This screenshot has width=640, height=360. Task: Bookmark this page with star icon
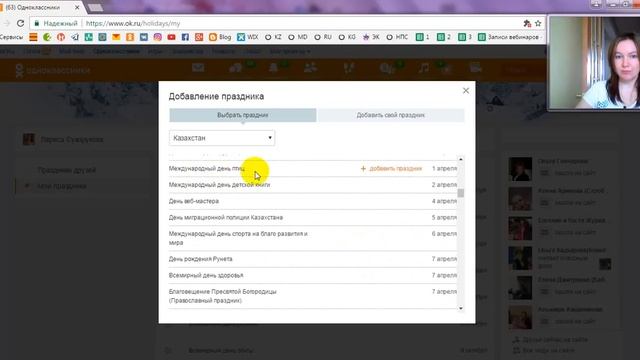tap(538, 23)
